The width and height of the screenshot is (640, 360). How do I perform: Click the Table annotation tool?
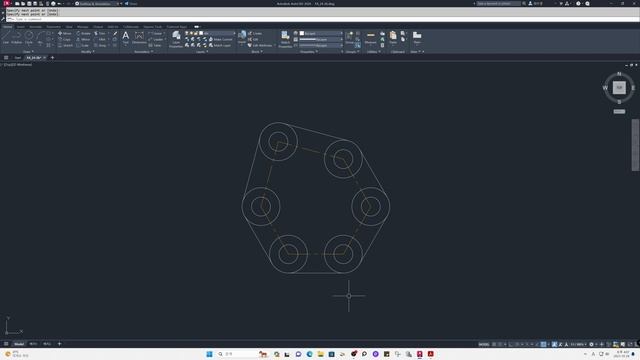pos(155,45)
